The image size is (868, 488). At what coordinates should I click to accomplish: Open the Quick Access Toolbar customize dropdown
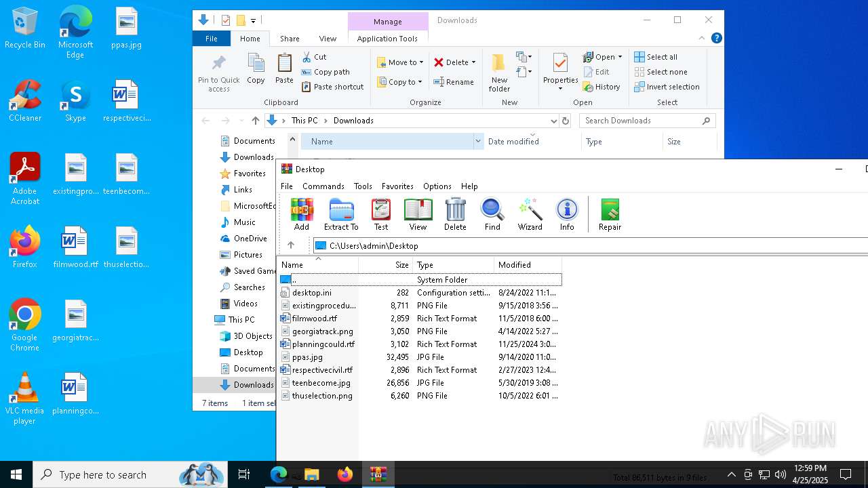253,20
